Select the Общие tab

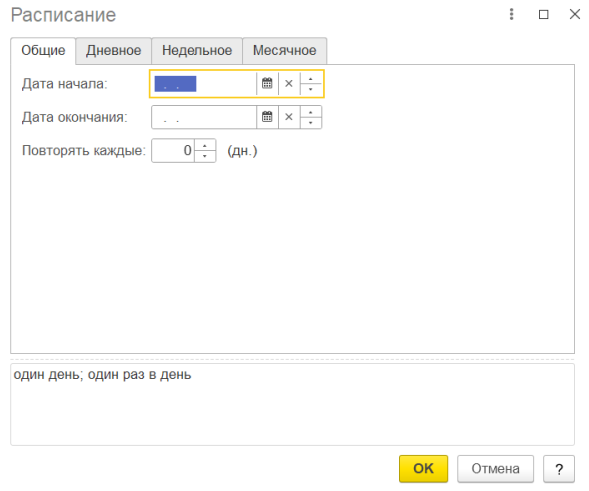pos(43,50)
